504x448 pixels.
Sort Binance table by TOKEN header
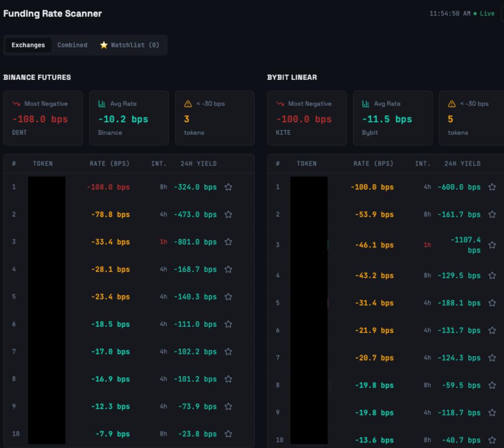(x=43, y=163)
